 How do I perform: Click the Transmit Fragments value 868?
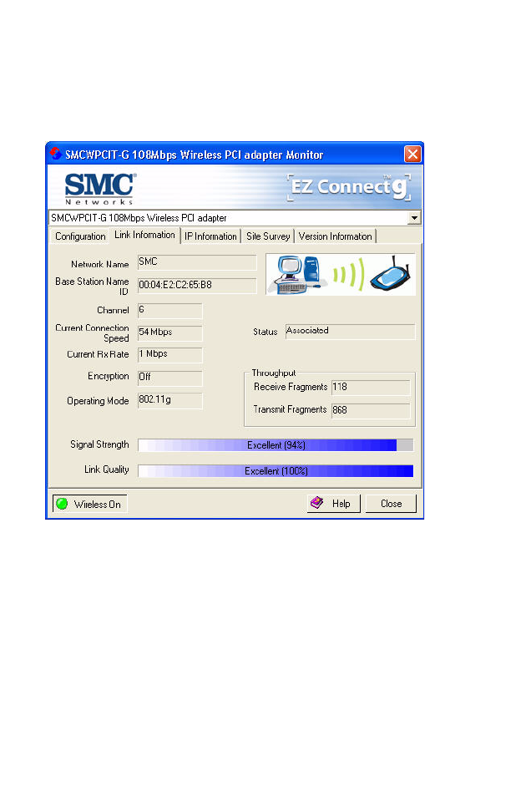point(371,411)
